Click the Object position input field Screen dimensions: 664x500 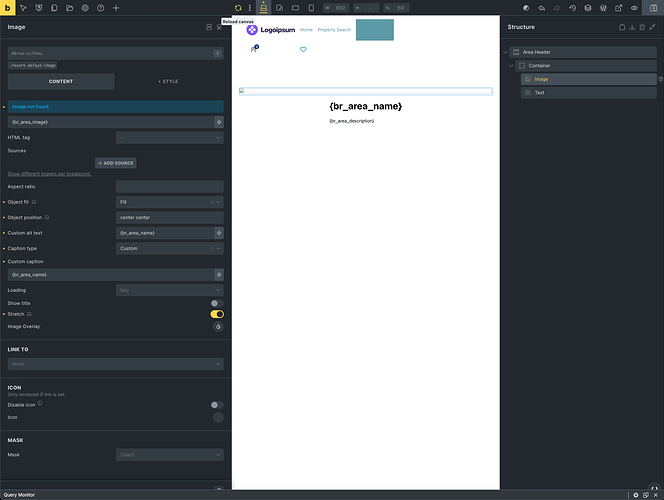[x=170, y=218]
